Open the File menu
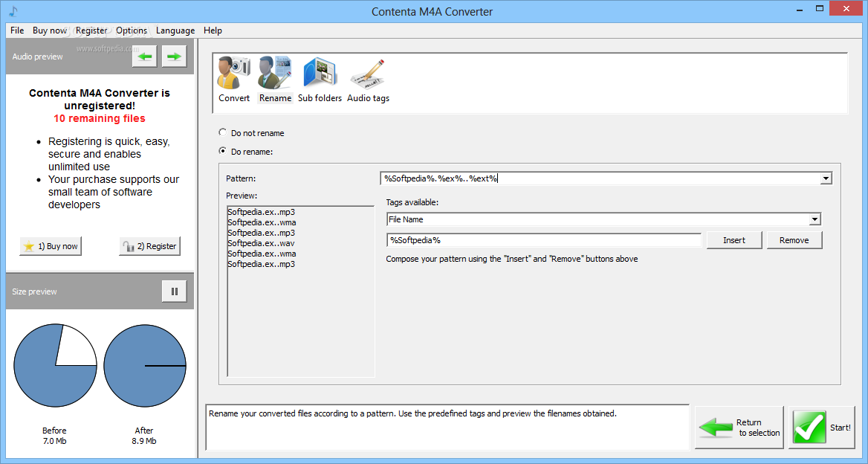This screenshot has width=868, height=464. click(17, 30)
